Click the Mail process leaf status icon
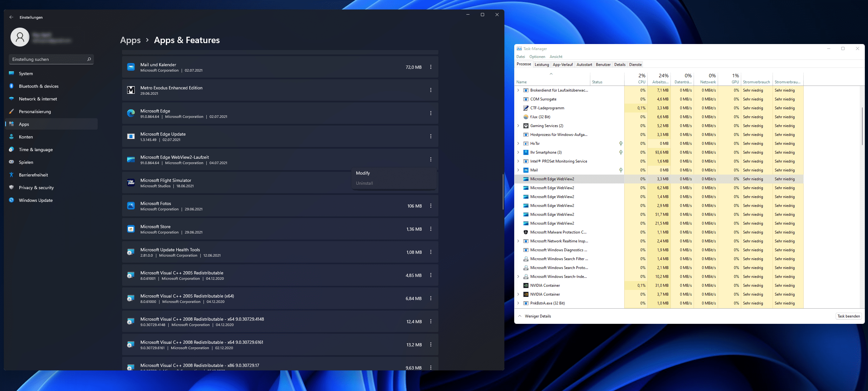This screenshot has height=391, width=868. [621, 170]
